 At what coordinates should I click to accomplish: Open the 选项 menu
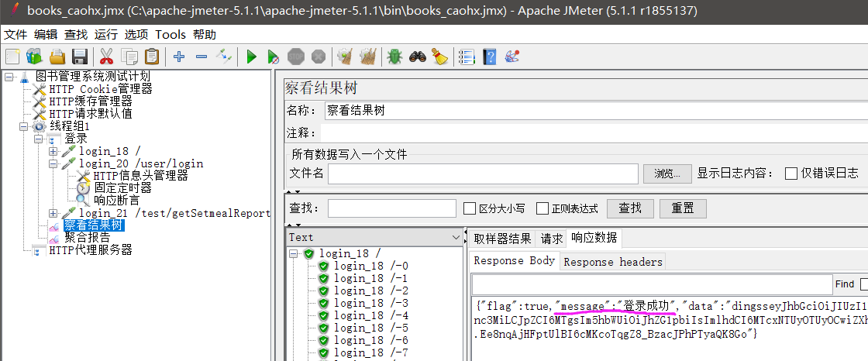[x=136, y=35]
